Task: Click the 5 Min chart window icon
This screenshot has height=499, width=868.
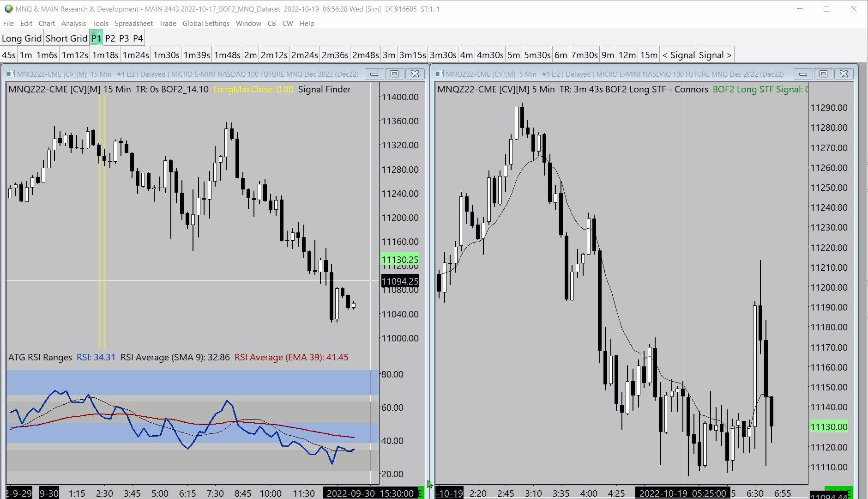Action: (439, 74)
